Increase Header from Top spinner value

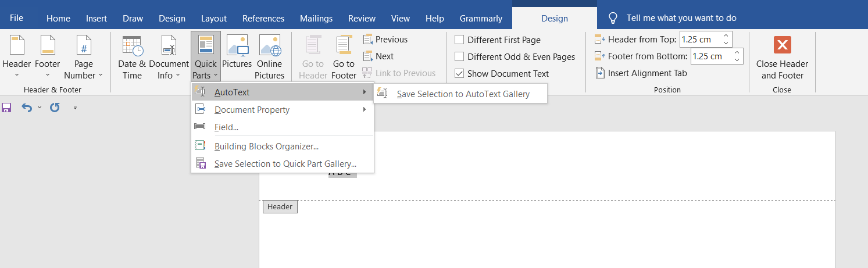tap(726, 37)
